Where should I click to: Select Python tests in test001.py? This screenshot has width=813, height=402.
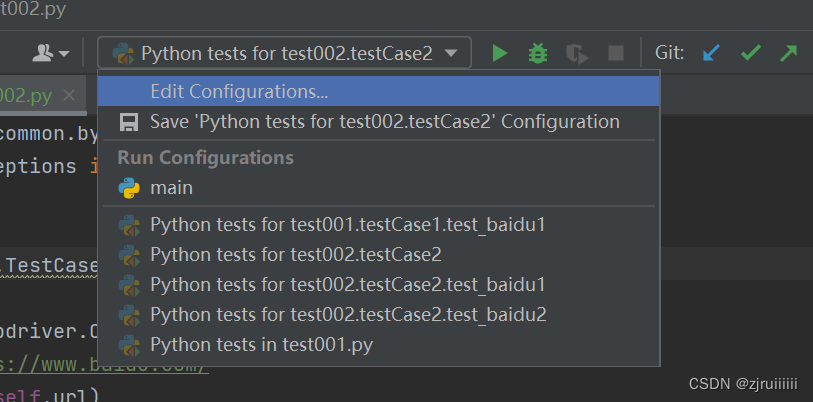click(263, 345)
